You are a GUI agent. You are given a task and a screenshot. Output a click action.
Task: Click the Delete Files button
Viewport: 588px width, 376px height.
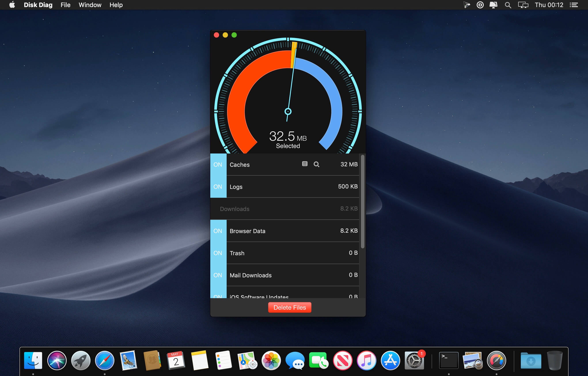(290, 307)
